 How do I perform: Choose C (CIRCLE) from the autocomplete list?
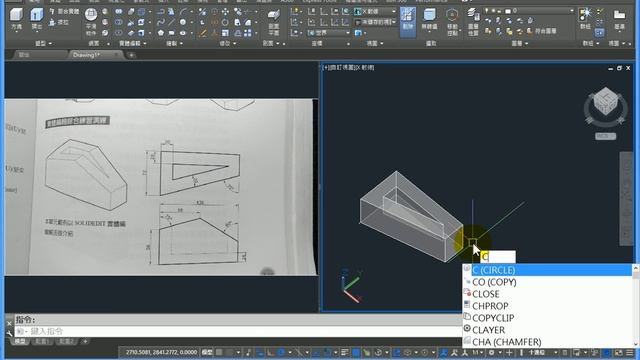coord(547,270)
